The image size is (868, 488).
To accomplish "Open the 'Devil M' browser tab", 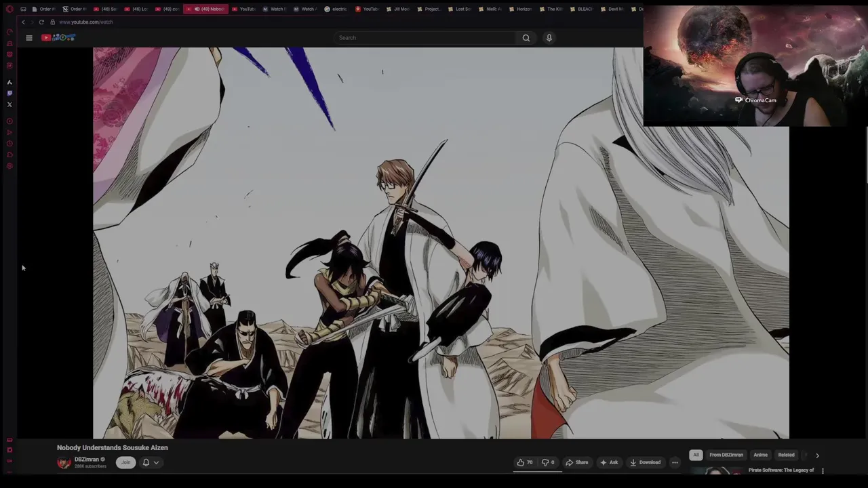I will pos(612,9).
